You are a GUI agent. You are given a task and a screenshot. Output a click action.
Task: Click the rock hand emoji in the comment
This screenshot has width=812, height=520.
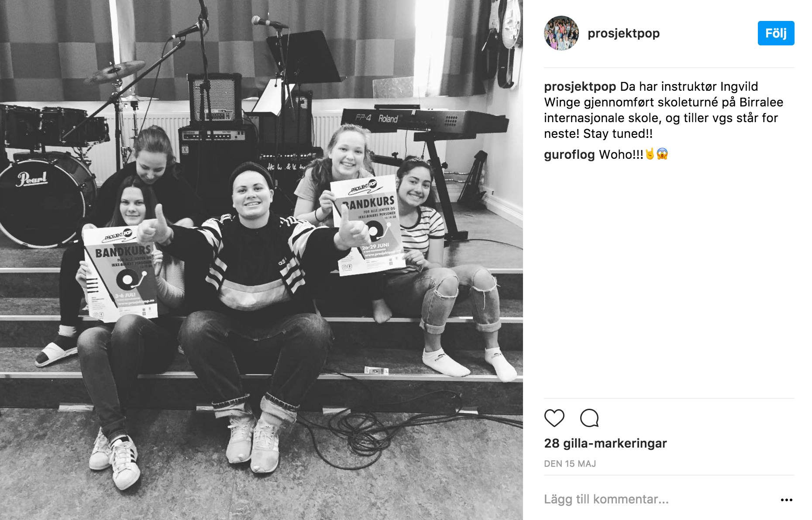(x=650, y=154)
